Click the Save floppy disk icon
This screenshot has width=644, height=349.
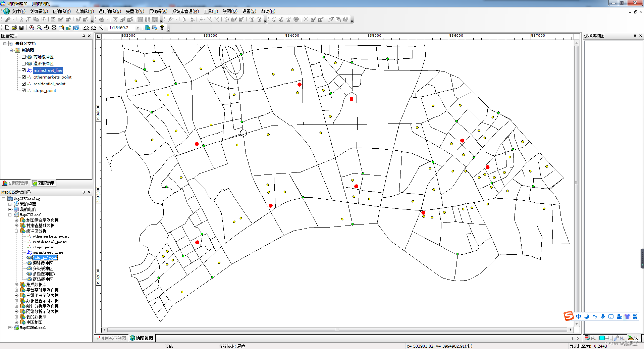coord(21,28)
